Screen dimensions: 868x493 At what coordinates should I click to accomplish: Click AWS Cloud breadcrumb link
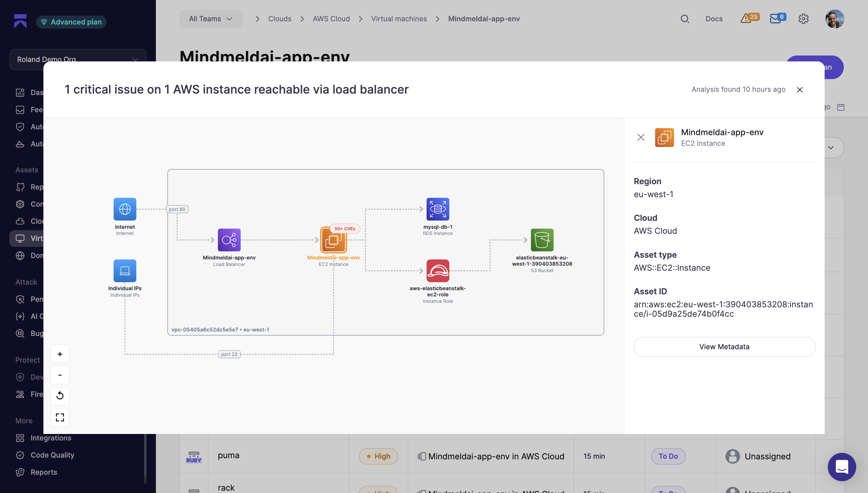coord(331,19)
